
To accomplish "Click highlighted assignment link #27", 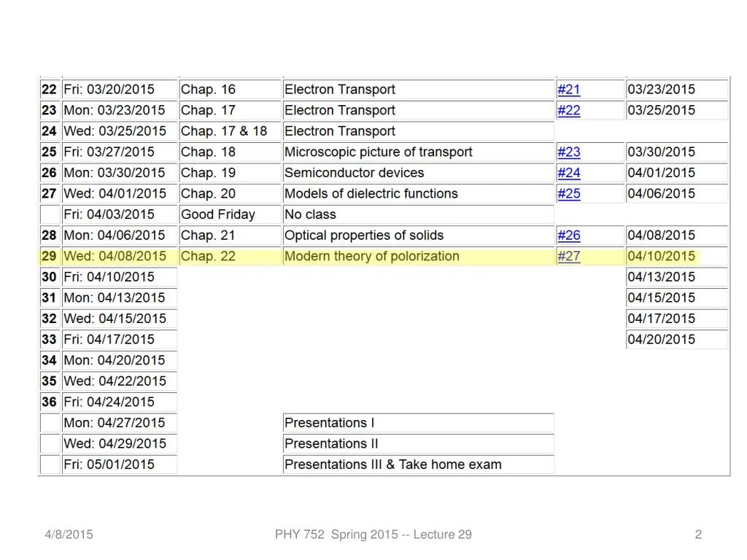I will coord(569,257).
